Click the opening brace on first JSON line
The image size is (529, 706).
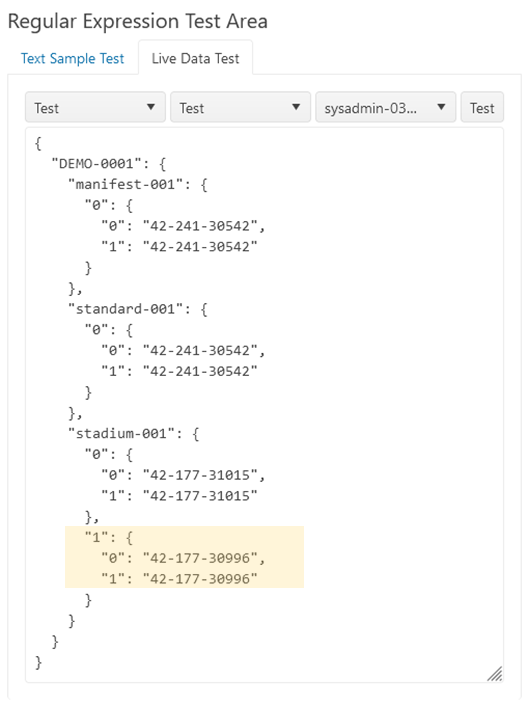38,143
